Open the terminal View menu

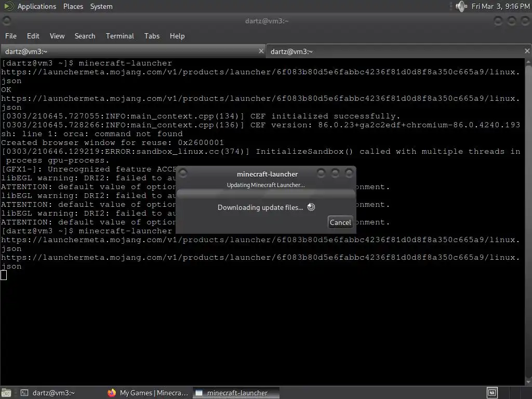click(x=57, y=36)
